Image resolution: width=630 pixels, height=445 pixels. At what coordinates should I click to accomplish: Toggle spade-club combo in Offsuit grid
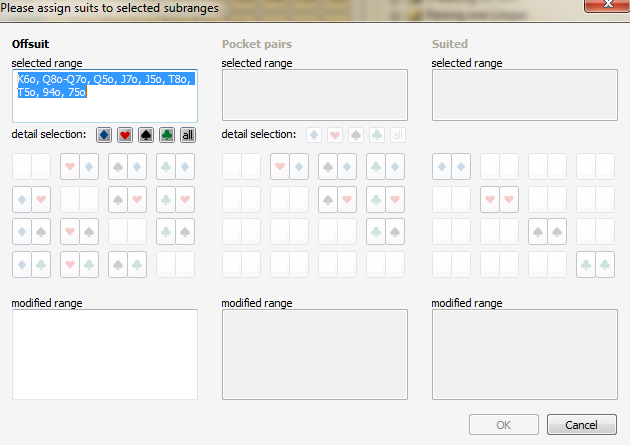point(127,265)
